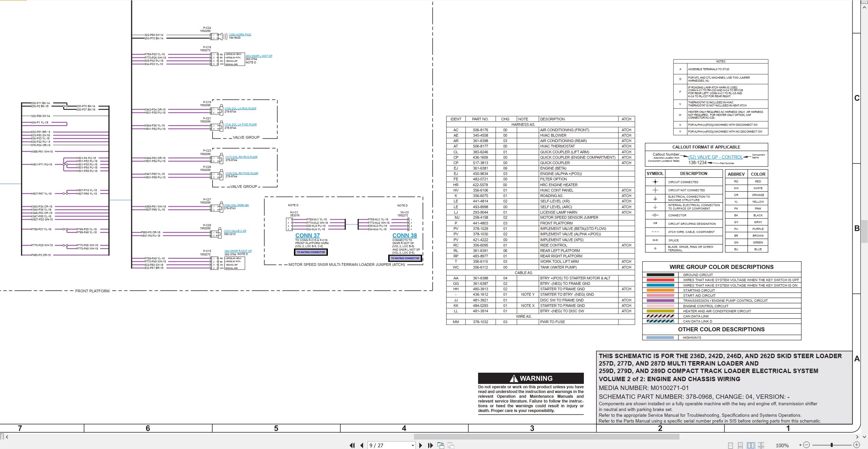
Task: Click the HEATER AND AIR CONDITIONER CIRCUIT swatch
Action: (x=660, y=311)
